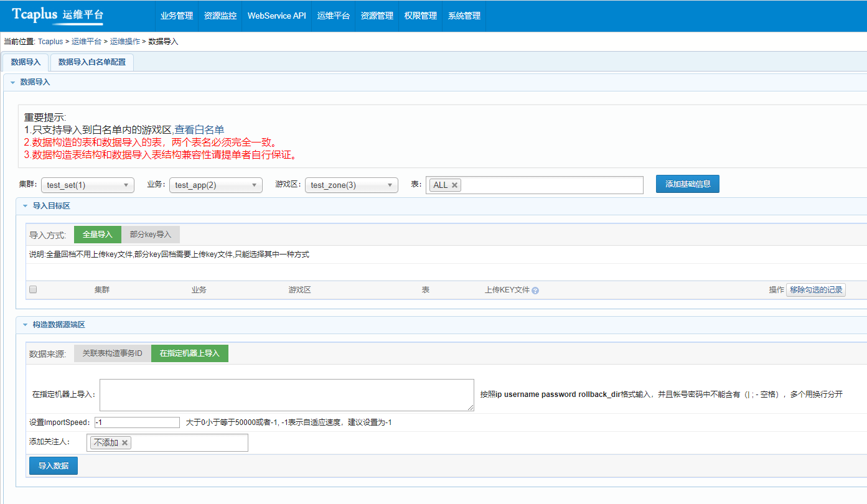867x504 pixels.
Task: Switch to 数据导入白名单配置 tab
Action: tap(92, 62)
